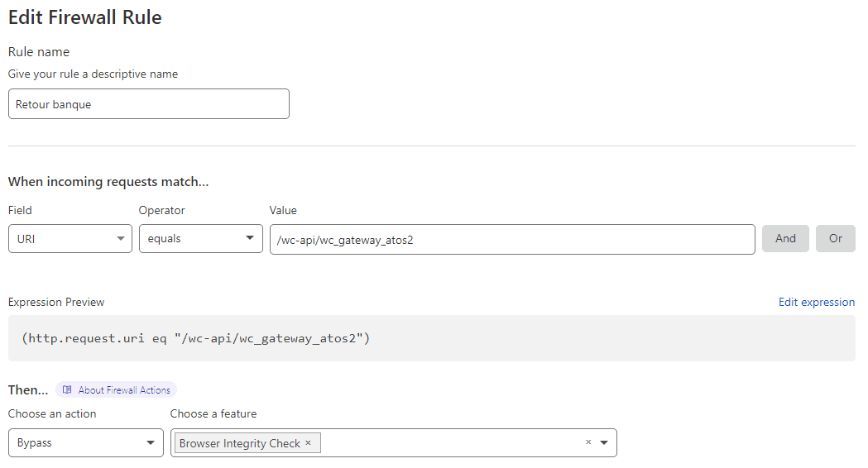868x468 pixels.
Task: Open the Field dropdown showing URI
Action: (70, 238)
